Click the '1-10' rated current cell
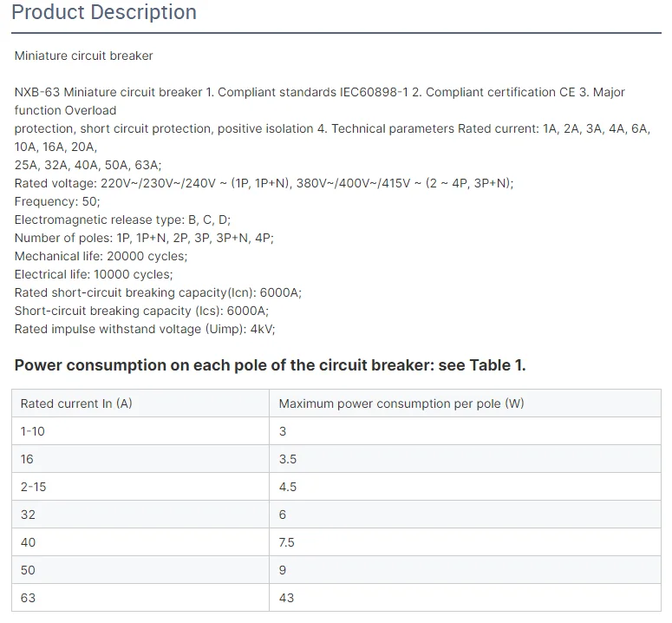Image resolution: width=672 pixels, height=623 pixels. 33,431
